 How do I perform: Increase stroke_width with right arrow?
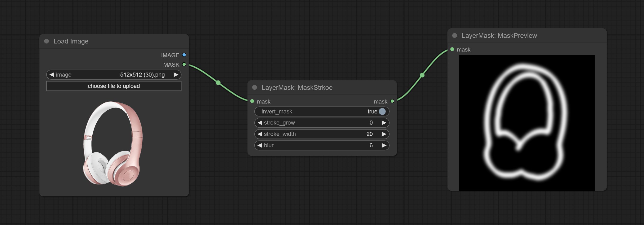(384, 134)
